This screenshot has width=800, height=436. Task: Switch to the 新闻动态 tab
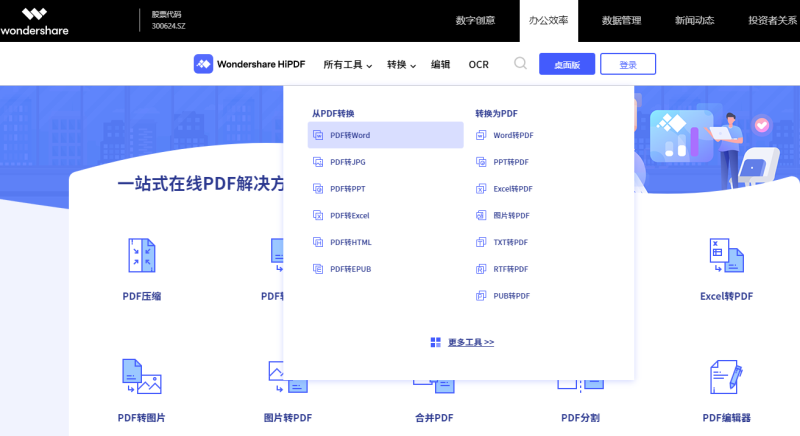[694, 21]
